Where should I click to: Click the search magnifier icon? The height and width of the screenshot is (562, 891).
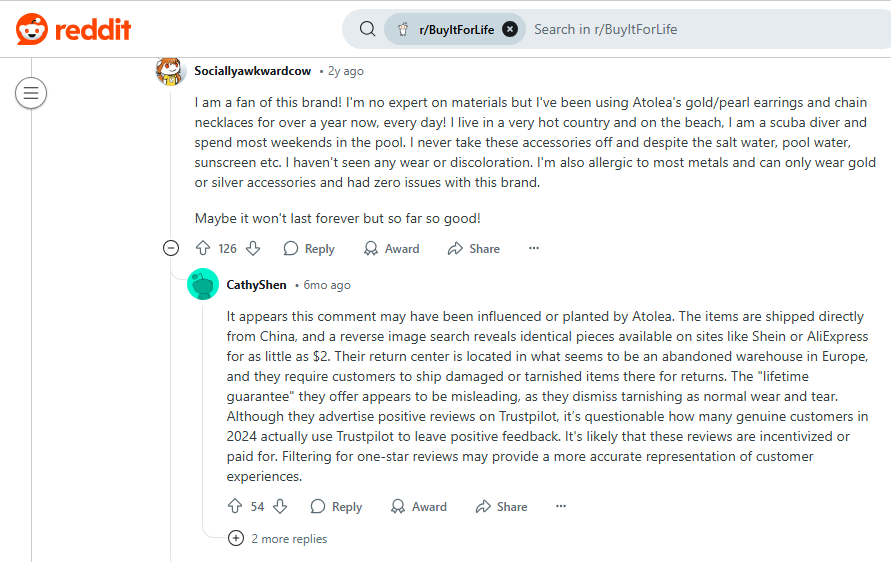point(368,29)
